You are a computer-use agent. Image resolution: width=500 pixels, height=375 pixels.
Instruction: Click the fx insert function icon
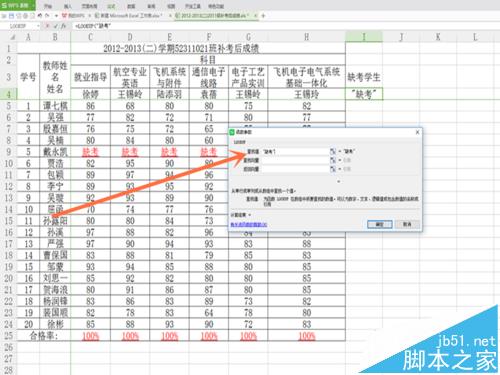[x=63, y=26]
